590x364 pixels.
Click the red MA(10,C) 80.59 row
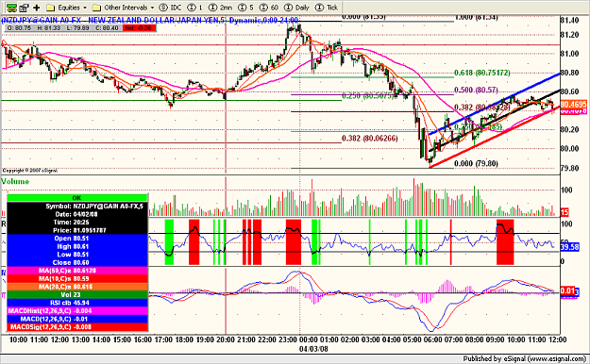click(77, 278)
